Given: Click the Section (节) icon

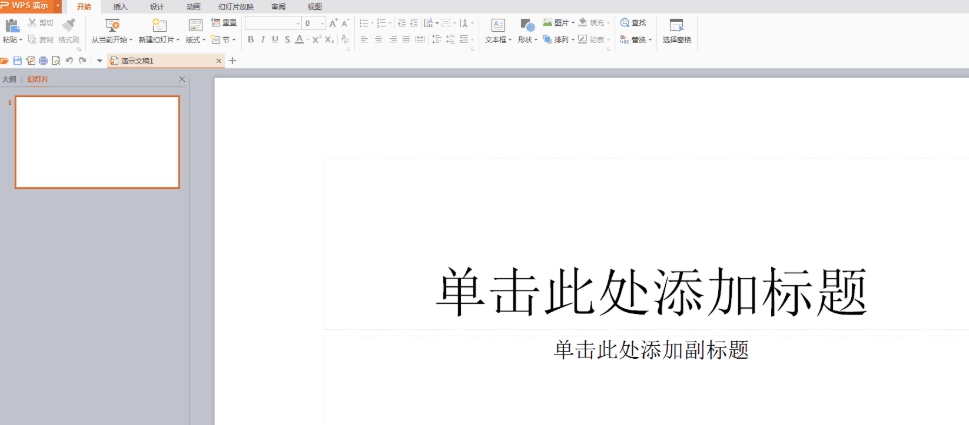Looking at the screenshot, I should coord(215,40).
